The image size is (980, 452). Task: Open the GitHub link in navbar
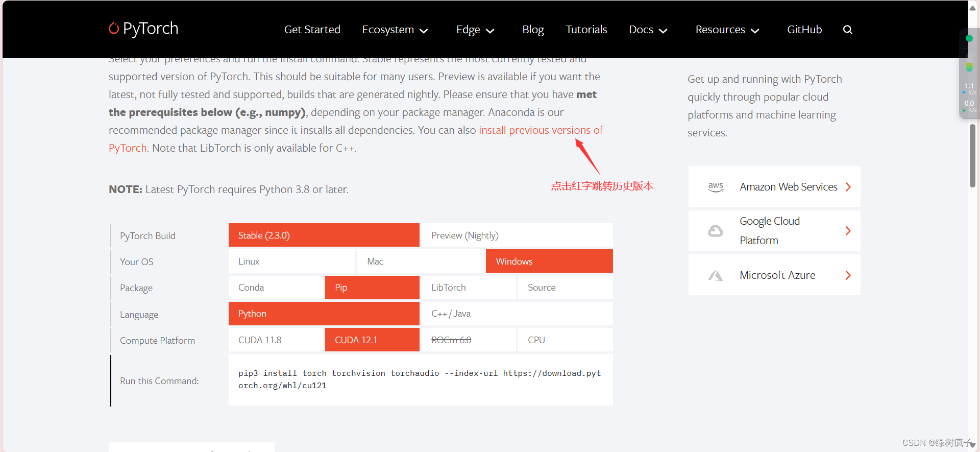point(804,30)
